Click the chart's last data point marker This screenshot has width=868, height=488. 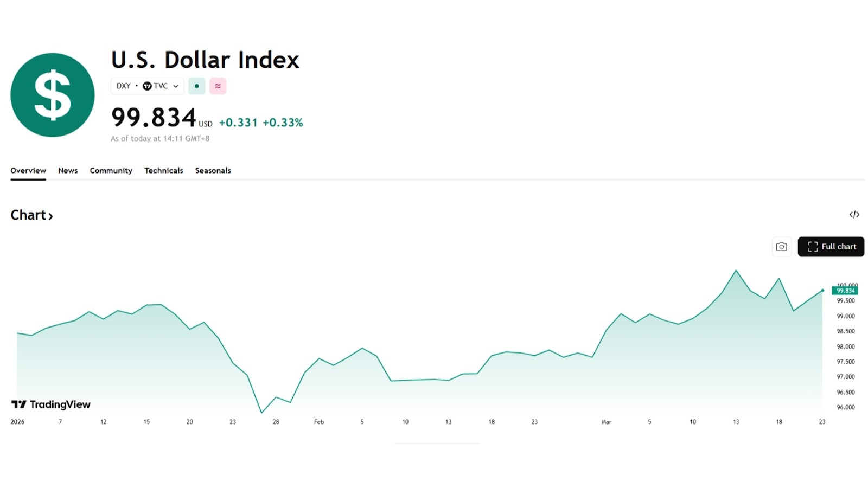(x=822, y=291)
